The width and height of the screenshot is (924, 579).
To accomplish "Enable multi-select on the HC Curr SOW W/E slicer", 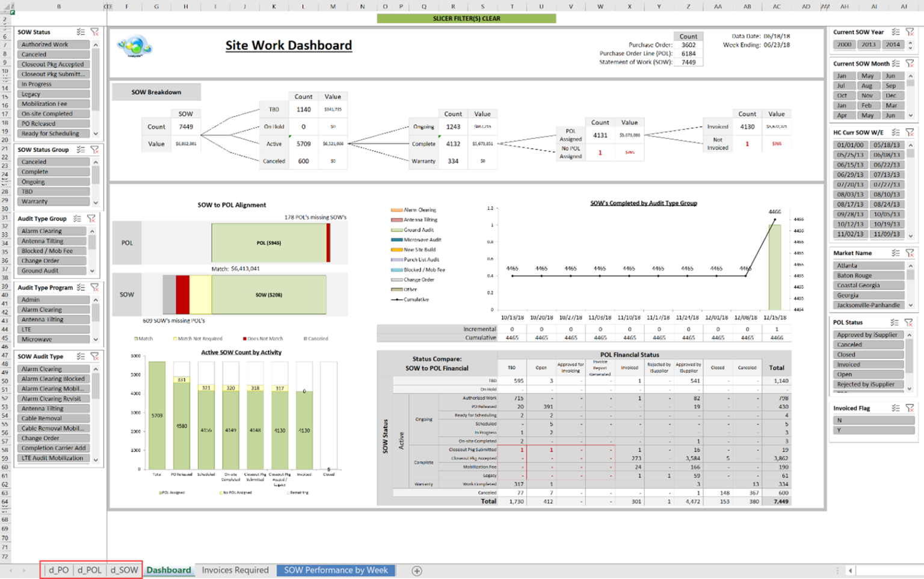I will point(896,132).
